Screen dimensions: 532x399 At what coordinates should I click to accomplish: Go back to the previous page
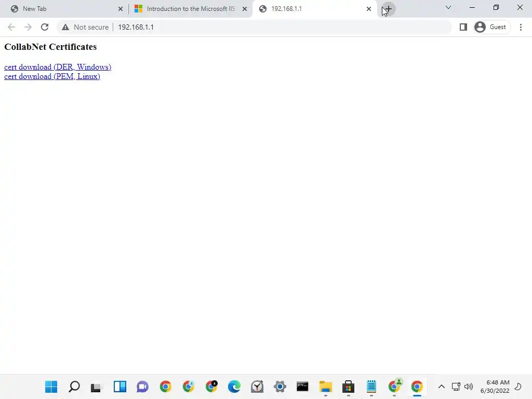[x=11, y=27]
